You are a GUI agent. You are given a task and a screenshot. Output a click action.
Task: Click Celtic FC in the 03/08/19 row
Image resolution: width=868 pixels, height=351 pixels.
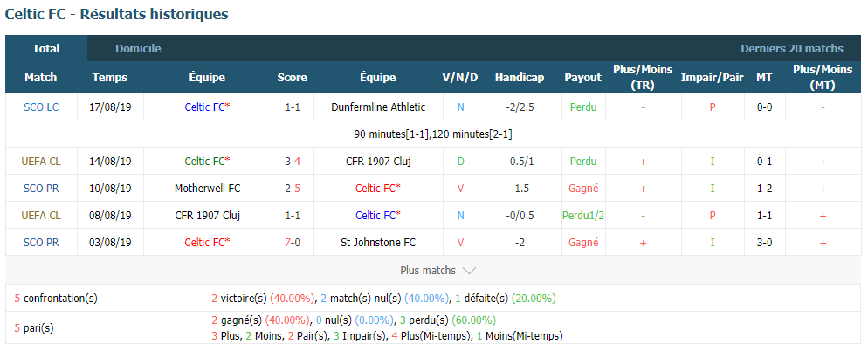click(207, 243)
